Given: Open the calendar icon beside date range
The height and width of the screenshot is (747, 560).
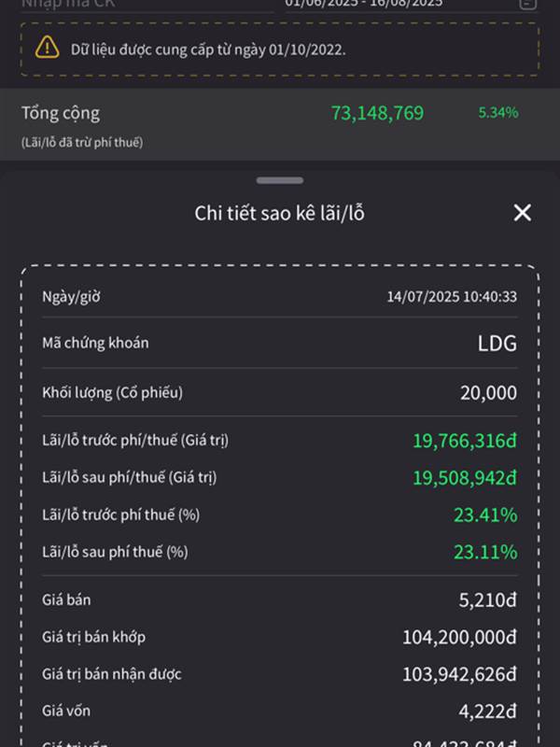Looking at the screenshot, I should point(527,4).
